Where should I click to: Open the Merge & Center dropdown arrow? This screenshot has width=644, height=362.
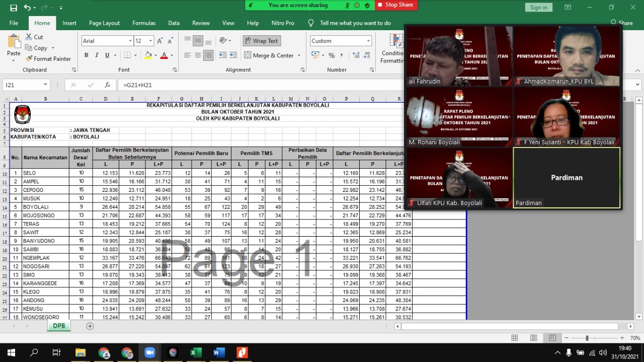pyautogui.click(x=299, y=55)
